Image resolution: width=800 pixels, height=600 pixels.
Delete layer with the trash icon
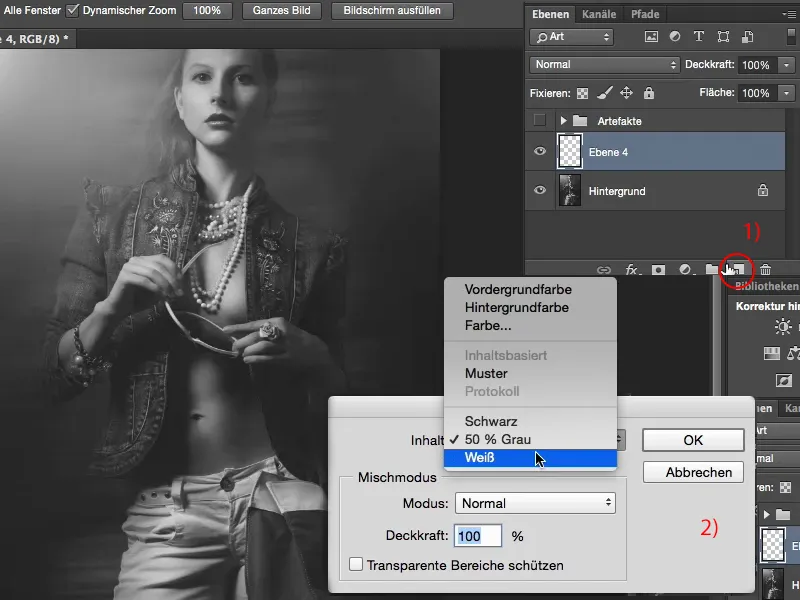[765, 269]
